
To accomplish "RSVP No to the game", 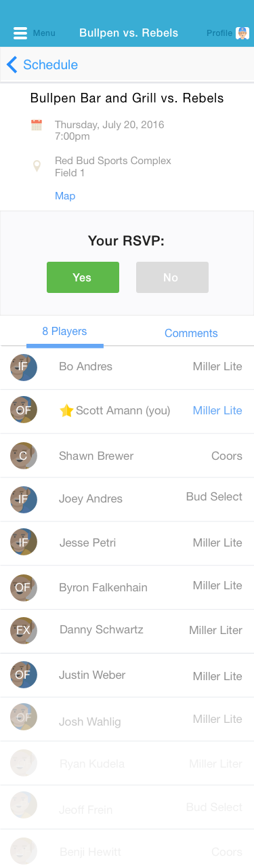I will point(172,277).
